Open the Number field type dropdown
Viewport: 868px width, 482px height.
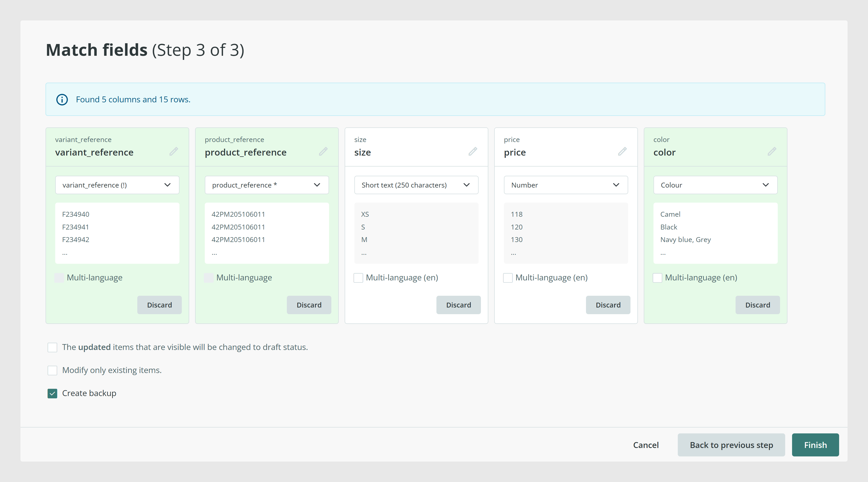click(x=566, y=185)
